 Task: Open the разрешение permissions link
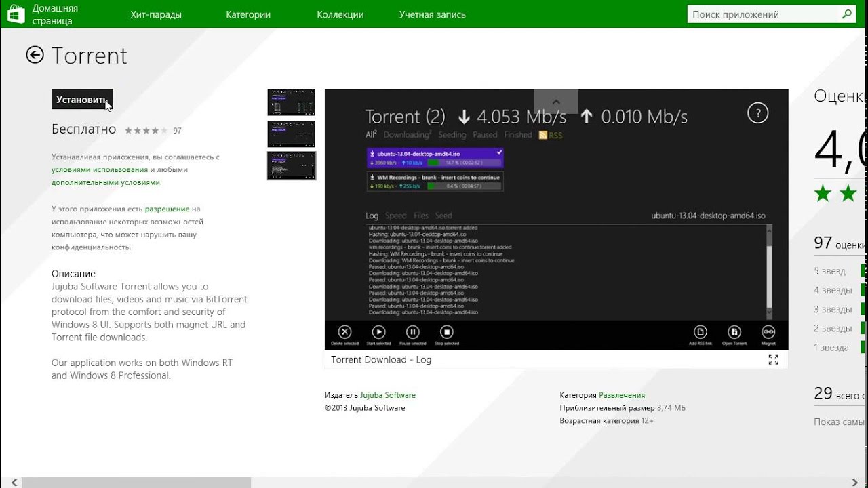167,209
